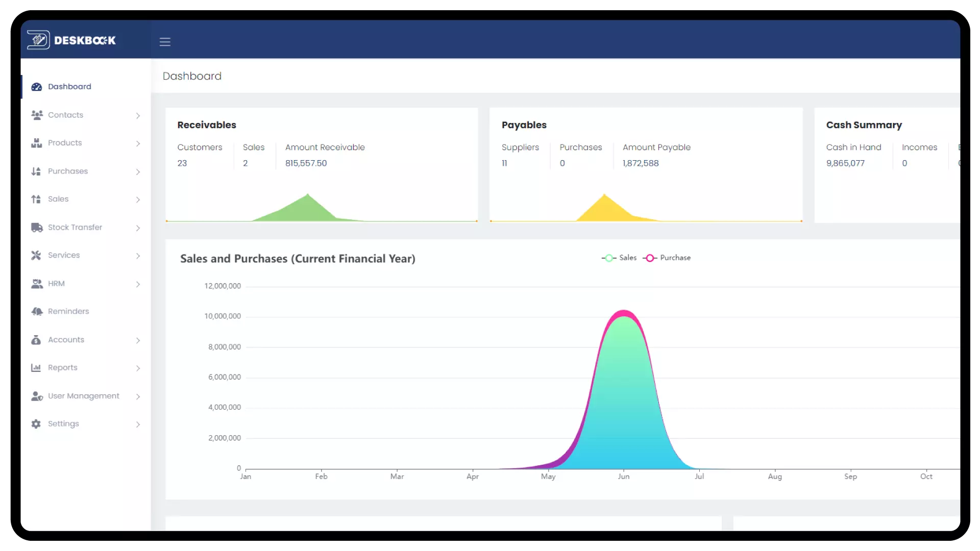
Task: Toggle the hamburger menu icon
Action: pyautogui.click(x=165, y=42)
